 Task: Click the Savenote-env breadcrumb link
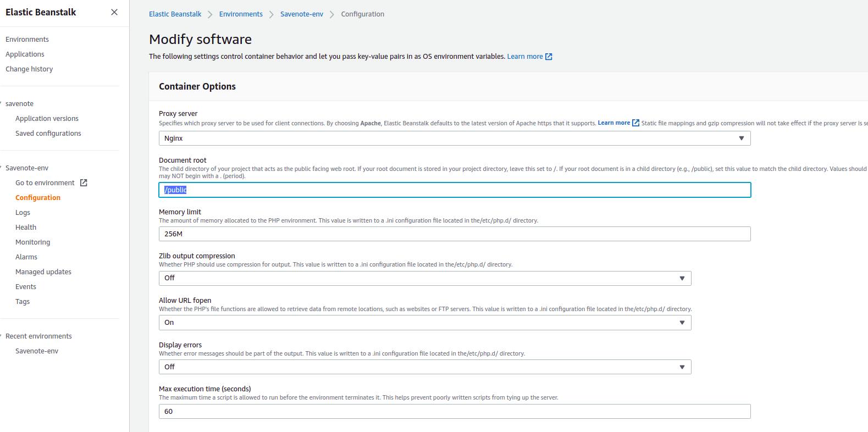(301, 14)
